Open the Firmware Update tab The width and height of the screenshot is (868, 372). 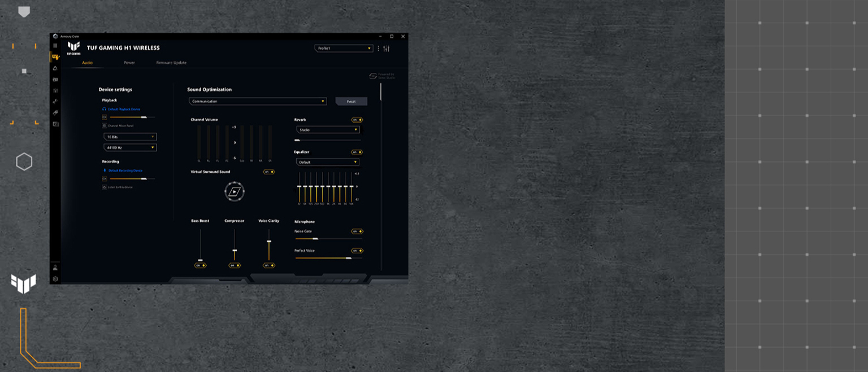pos(171,63)
